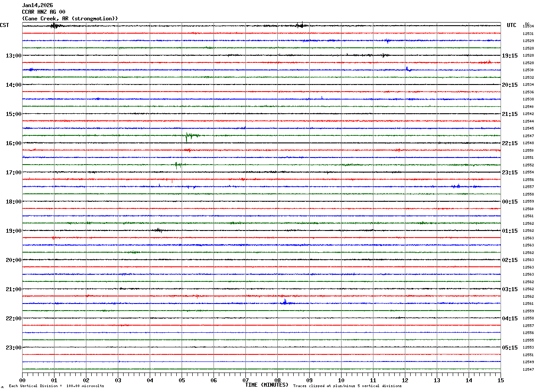The image size is (536, 392).
Task: Click minute 03 on the time axis
Action: click(x=118, y=380)
